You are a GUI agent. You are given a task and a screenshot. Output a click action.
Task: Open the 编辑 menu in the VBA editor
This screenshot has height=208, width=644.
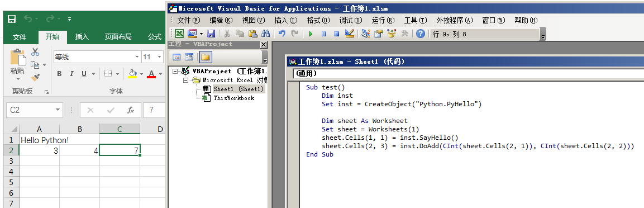point(221,20)
